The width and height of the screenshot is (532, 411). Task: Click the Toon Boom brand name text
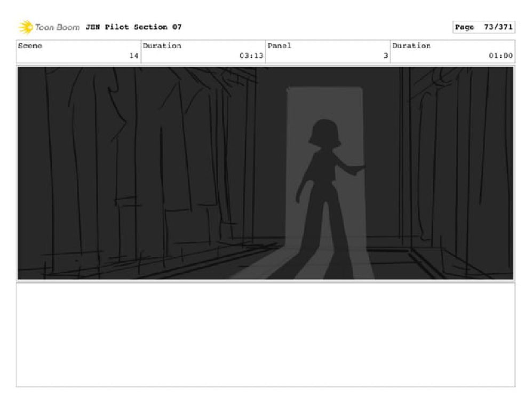coord(57,27)
